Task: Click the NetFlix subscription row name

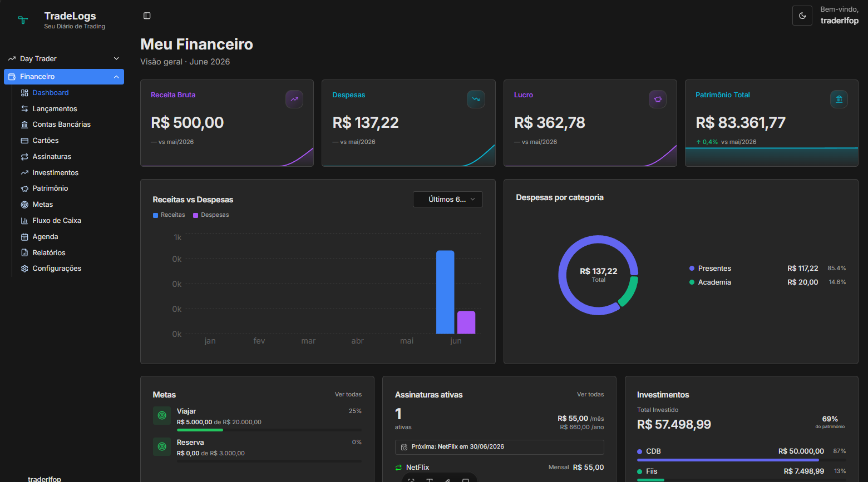Action: tap(417, 468)
